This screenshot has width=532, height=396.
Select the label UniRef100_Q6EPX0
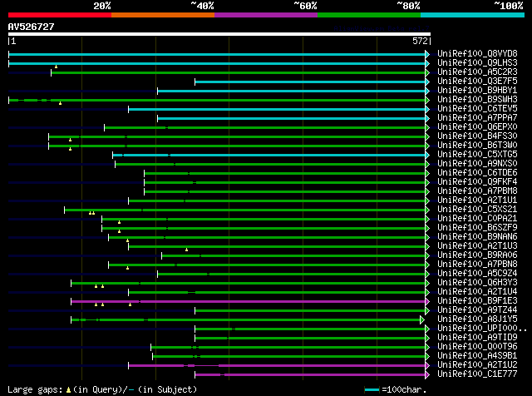click(x=477, y=127)
